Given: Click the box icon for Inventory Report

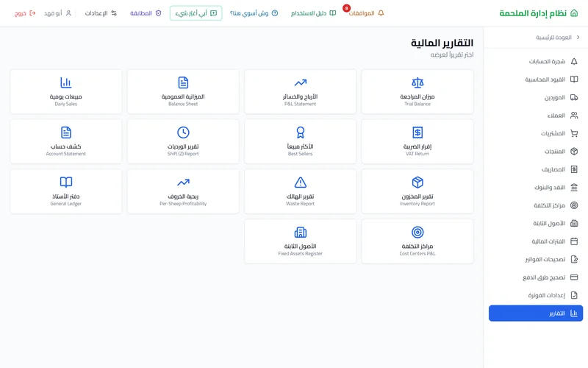Looking at the screenshot, I should 417,183.
